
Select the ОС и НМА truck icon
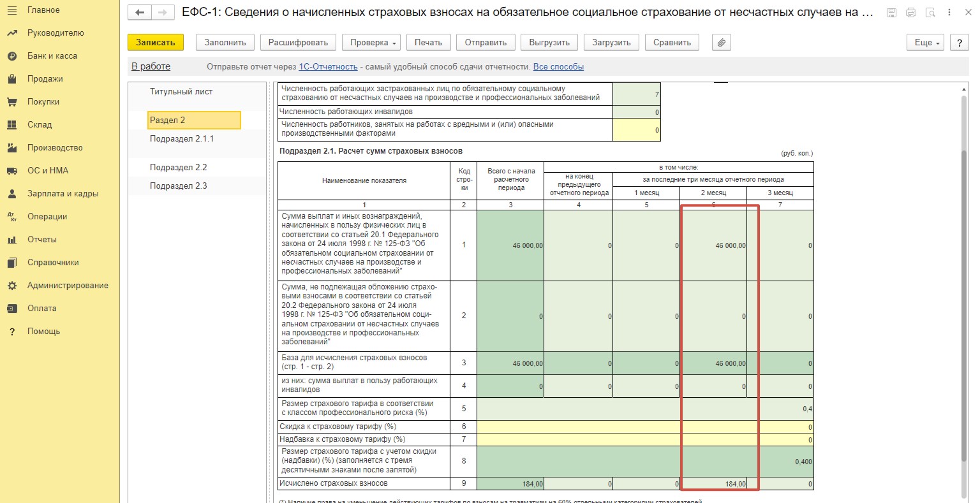coord(11,171)
